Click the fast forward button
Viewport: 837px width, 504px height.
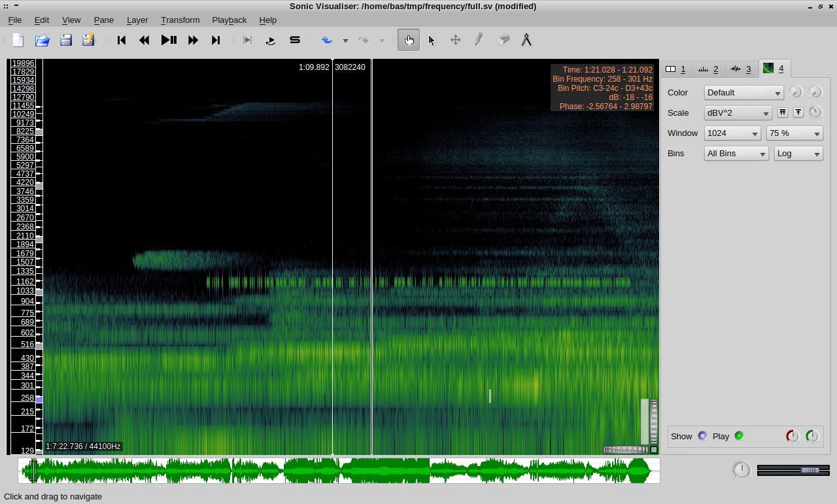193,40
